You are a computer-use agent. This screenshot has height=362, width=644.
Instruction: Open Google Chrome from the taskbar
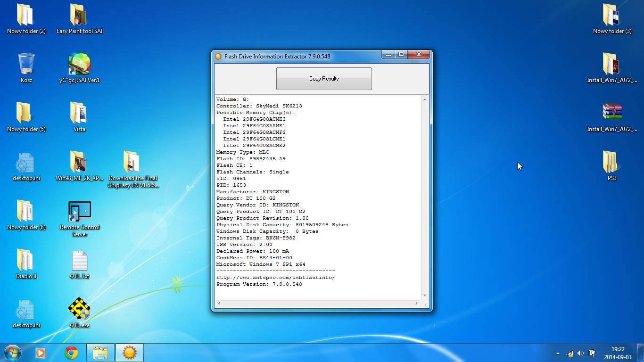click(x=71, y=353)
